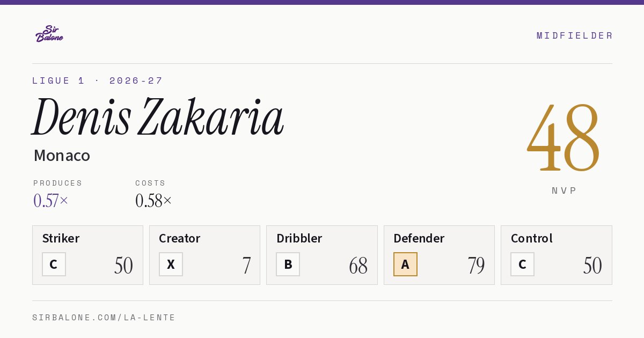Select the Control C grade badge
Image resolution: width=644 pixels, height=338 pixels.
[522, 264]
